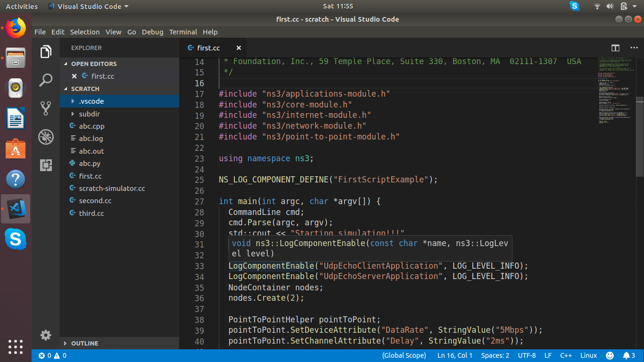The image size is (644, 362).
Task: Open the Search panel
Action: point(45,80)
